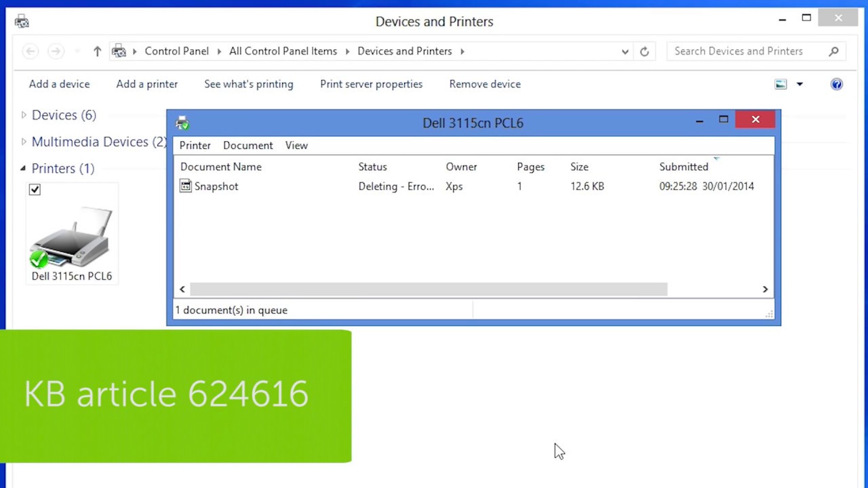
Task: Open Print server properties
Action: 371,84
